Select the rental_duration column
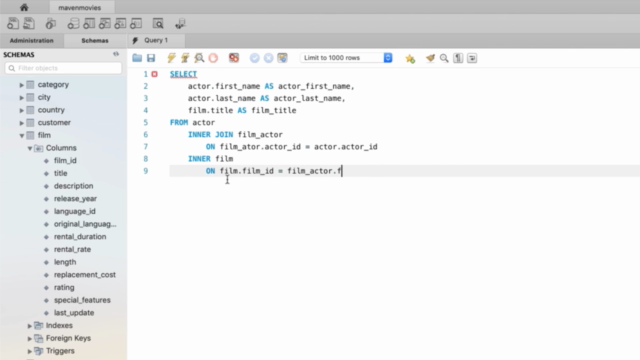640x360 pixels. (x=80, y=237)
